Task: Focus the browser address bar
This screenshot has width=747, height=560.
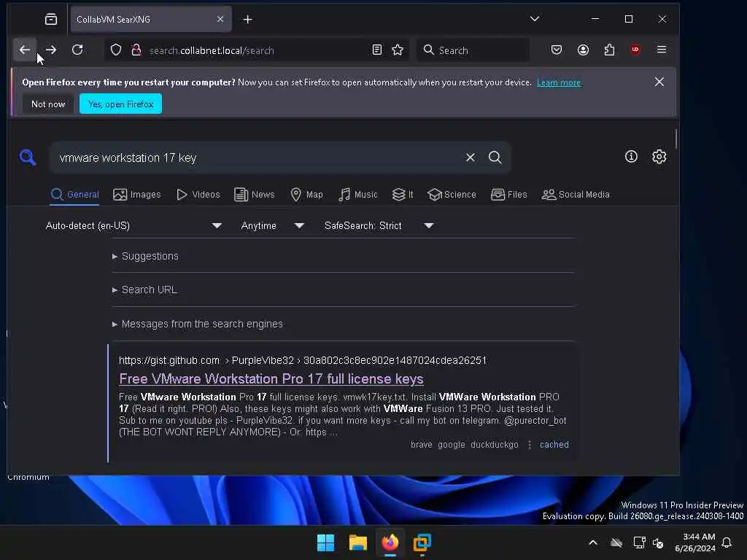Action: tap(258, 50)
